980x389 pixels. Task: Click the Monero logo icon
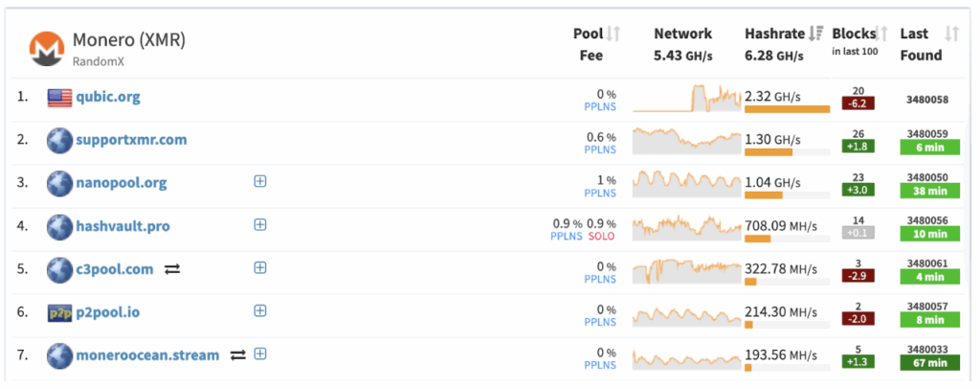[x=46, y=49]
